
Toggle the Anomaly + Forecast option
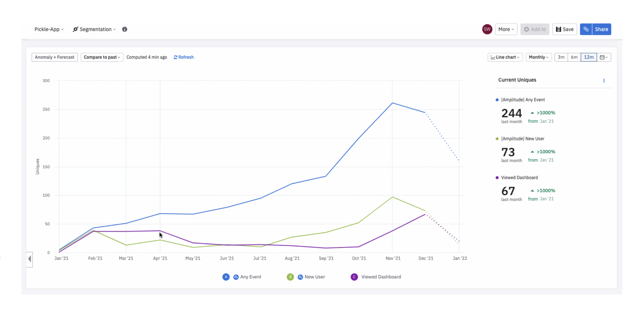[54, 57]
